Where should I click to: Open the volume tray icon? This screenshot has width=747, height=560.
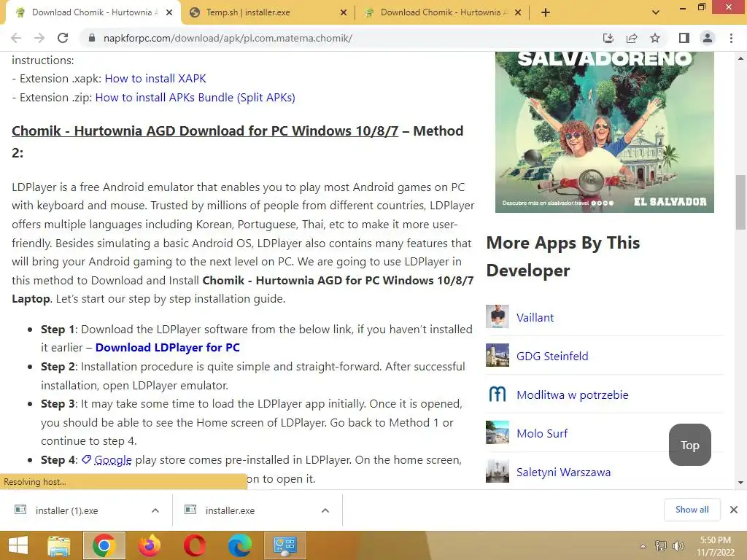tap(678, 546)
